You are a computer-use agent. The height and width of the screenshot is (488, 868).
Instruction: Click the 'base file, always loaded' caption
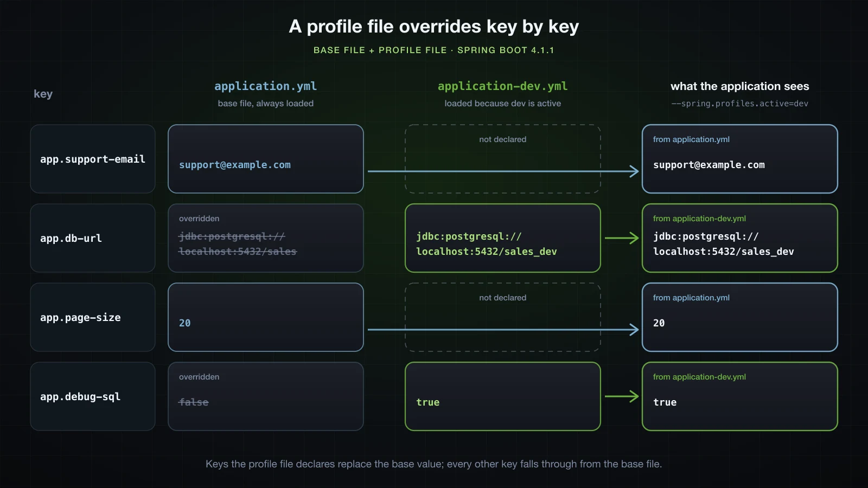[x=265, y=103]
